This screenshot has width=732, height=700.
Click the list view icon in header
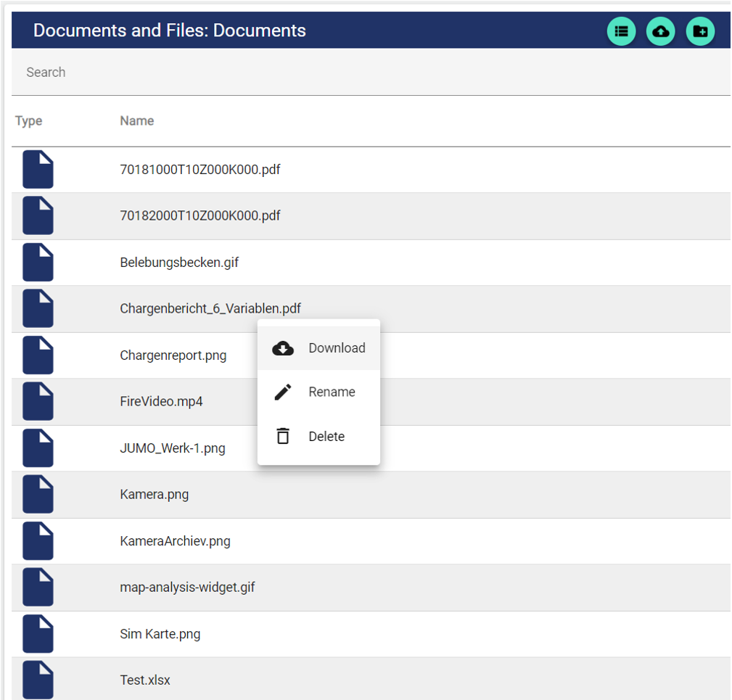(x=621, y=31)
